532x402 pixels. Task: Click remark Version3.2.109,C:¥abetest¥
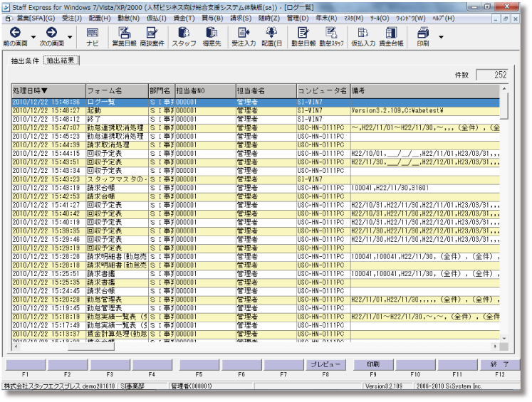tap(397, 110)
